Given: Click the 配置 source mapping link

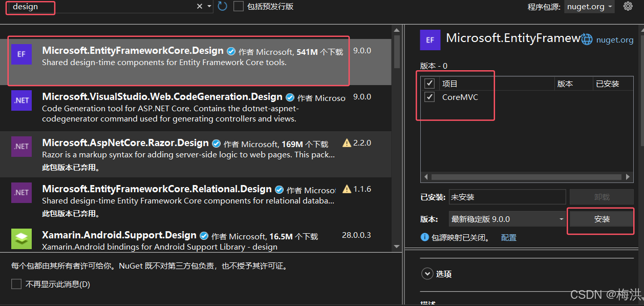Looking at the screenshot, I should [x=509, y=238].
